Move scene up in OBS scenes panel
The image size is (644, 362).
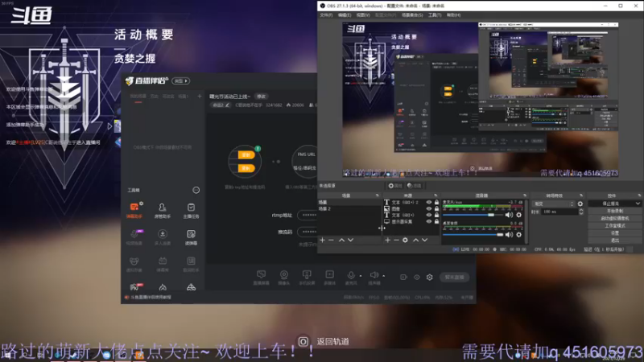(x=341, y=240)
